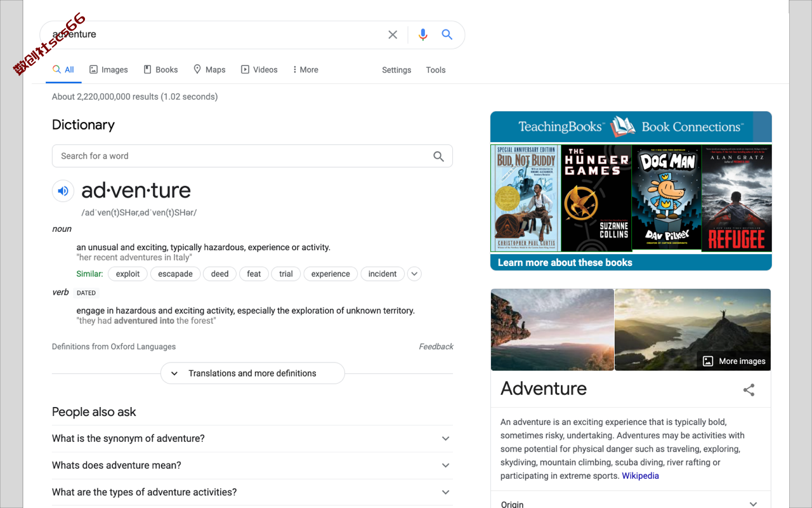
Task: Expand more similar words chevron
Action: [414, 274]
